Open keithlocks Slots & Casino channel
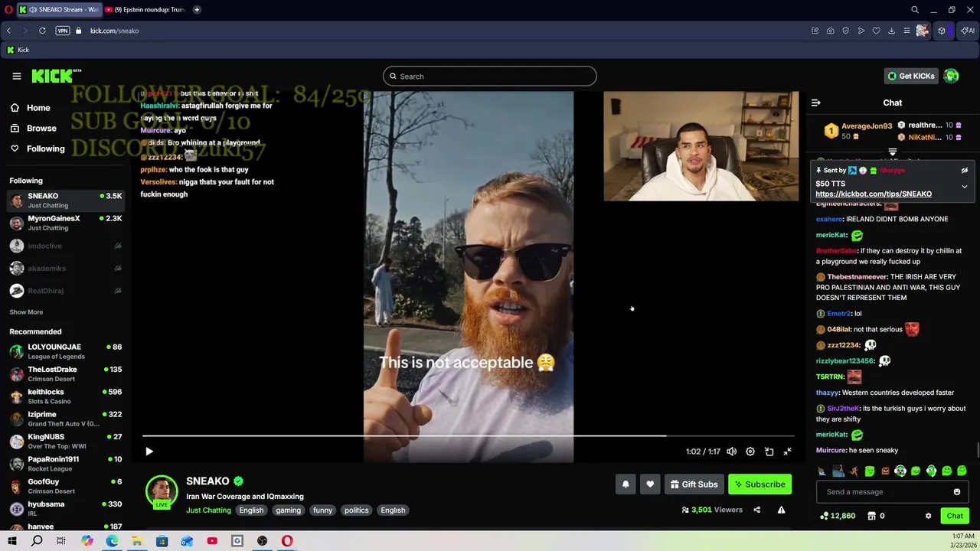 click(66, 396)
